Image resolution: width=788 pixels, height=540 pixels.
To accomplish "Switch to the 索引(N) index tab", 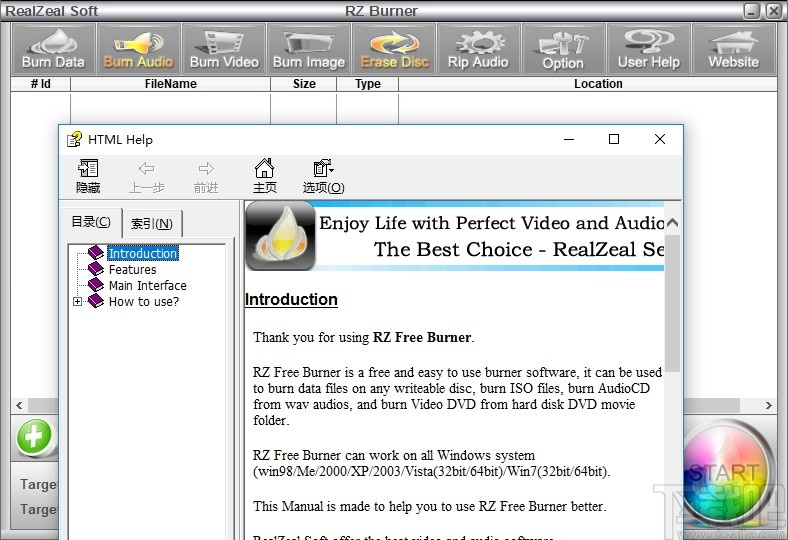I will point(152,224).
